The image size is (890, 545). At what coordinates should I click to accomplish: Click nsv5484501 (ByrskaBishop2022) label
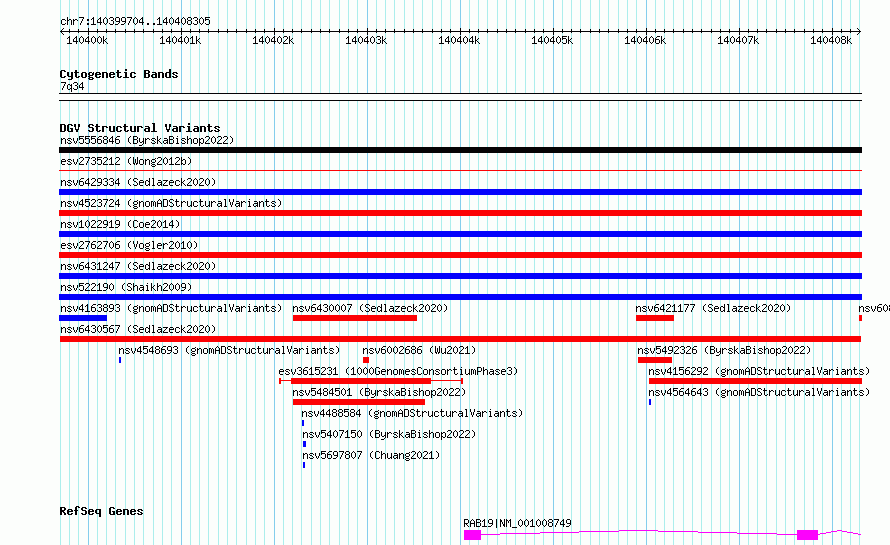click(379, 392)
